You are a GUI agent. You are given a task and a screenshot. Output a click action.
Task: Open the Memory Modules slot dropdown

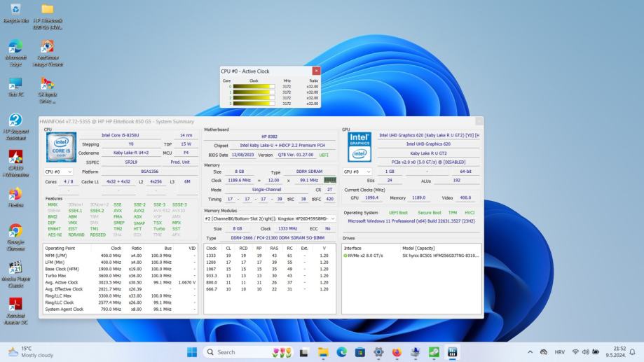click(270, 218)
